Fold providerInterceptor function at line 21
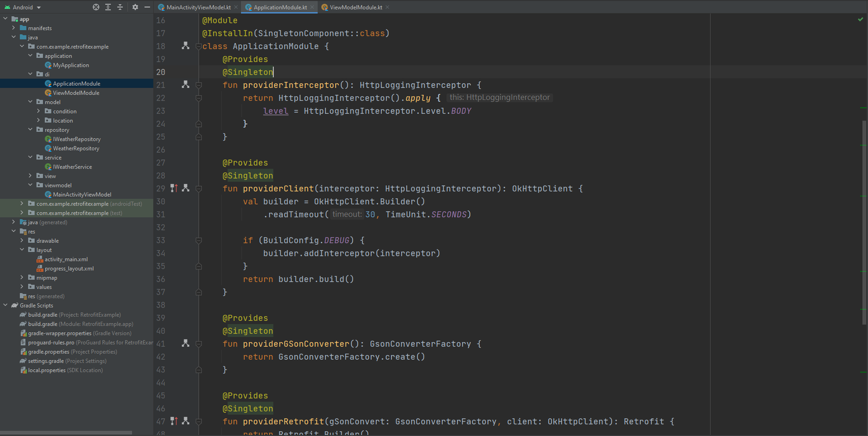Screen dimensions: 868x436 click(x=199, y=85)
